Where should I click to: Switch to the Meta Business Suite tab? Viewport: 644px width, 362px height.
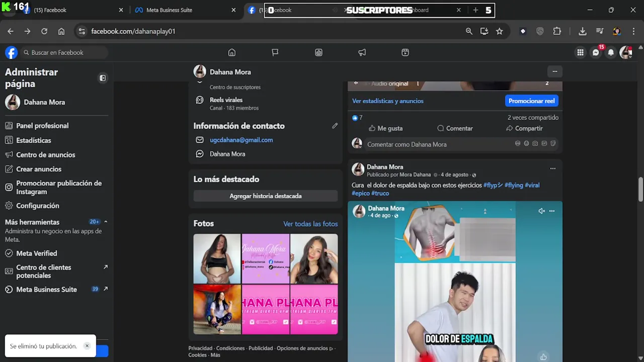[x=185, y=10]
